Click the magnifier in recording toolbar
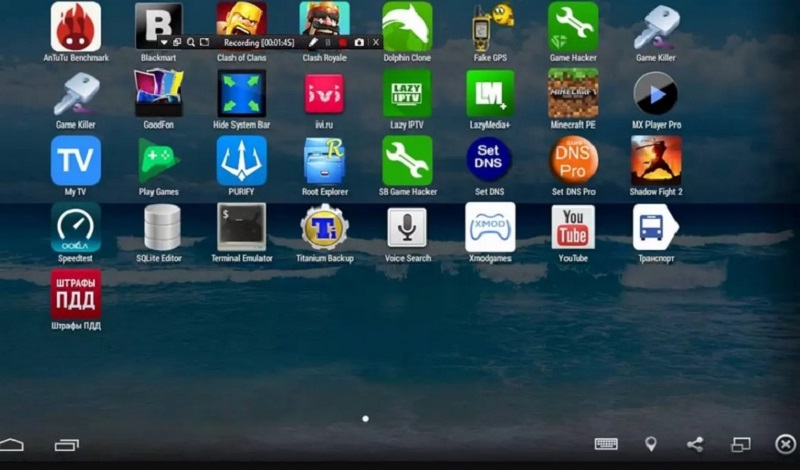Image resolution: width=800 pixels, height=470 pixels. (191, 42)
